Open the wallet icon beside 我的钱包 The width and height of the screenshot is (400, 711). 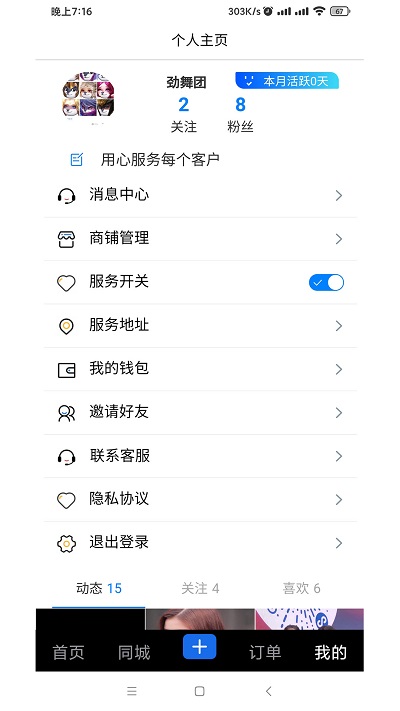pyautogui.click(x=66, y=370)
